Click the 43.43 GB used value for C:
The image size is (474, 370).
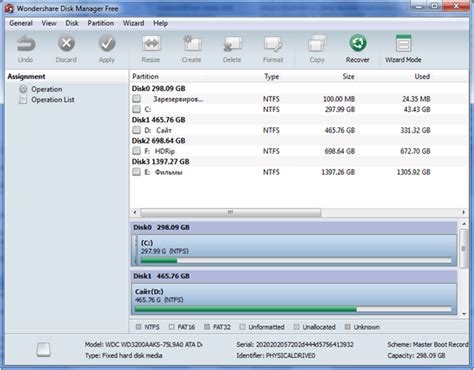coord(417,109)
